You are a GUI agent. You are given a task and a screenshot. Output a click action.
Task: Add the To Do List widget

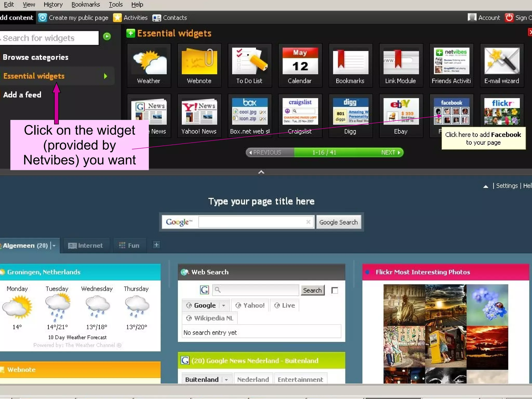point(250,65)
